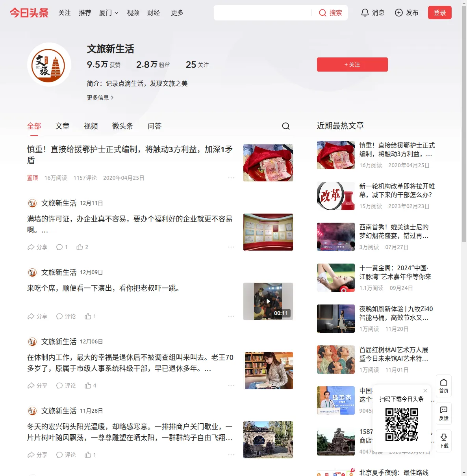Click the 发布 plus icon
The image size is (467, 476).
(407, 13)
